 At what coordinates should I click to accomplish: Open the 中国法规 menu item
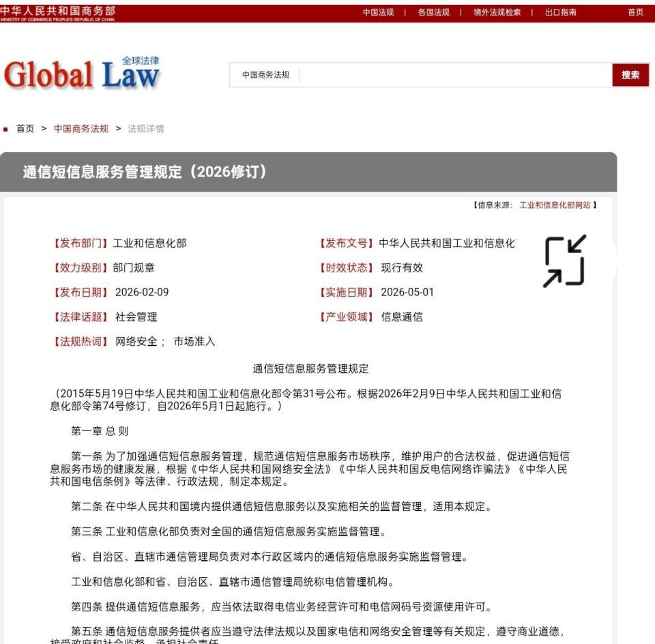pyautogui.click(x=378, y=12)
